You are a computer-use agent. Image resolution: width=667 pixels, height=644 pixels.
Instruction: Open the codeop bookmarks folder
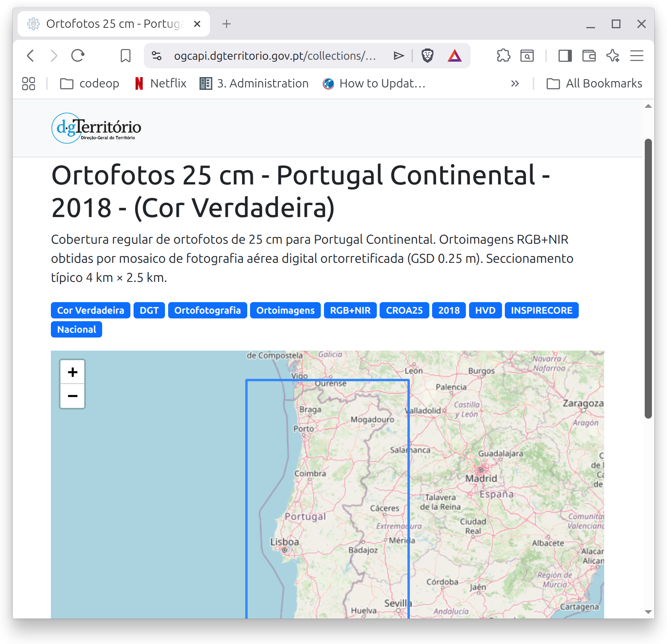(89, 83)
